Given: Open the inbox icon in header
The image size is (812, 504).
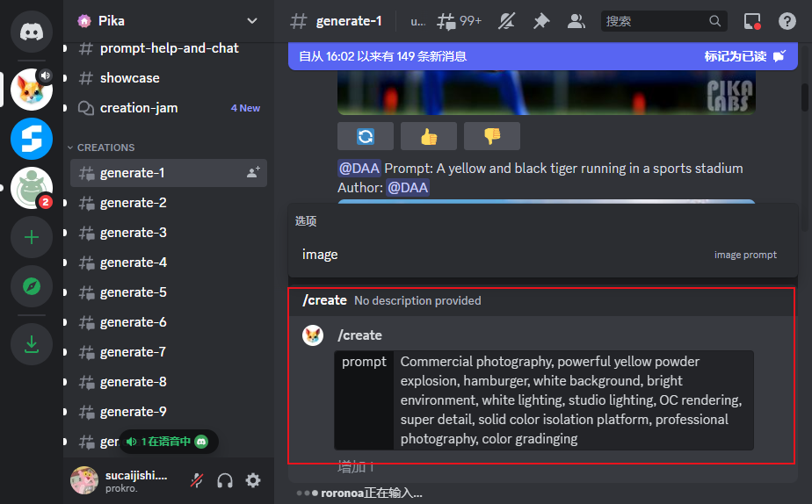Looking at the screenshot, I should point(752,21).
